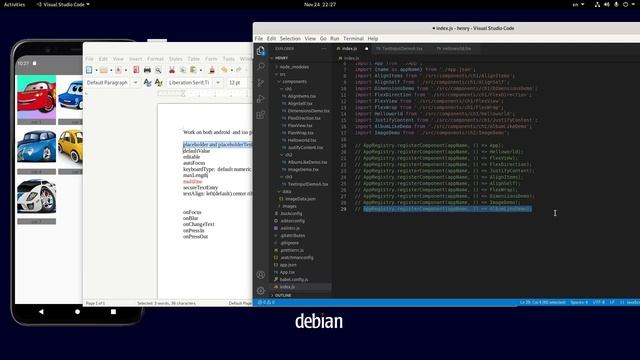
Task: Click the Open folder icon in the Writer toolbar
Action: (104, 70)
